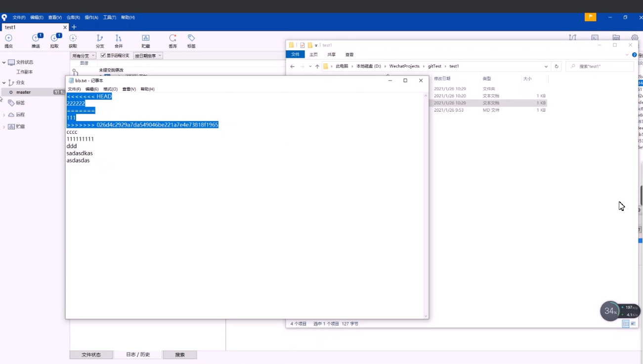Click 本地磁盘 (D:) in breadcrumb
The height and width of the screenshot is (364, 643).
[x=369, y=66]
